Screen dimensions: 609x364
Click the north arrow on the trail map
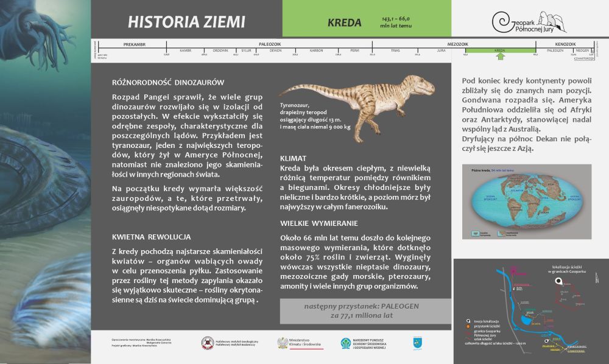(596, 279)
